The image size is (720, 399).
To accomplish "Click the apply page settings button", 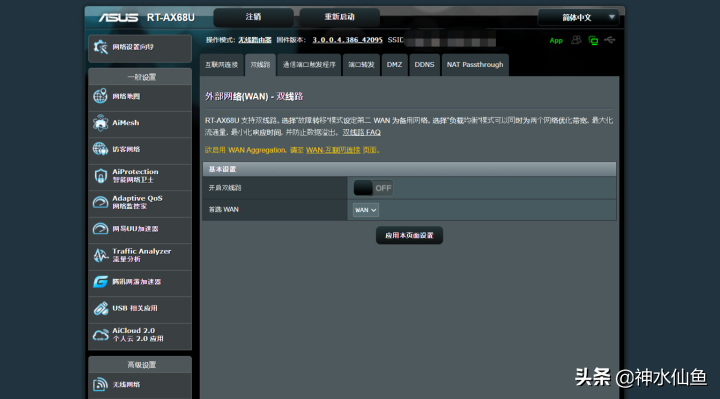I will coord(409,235).
